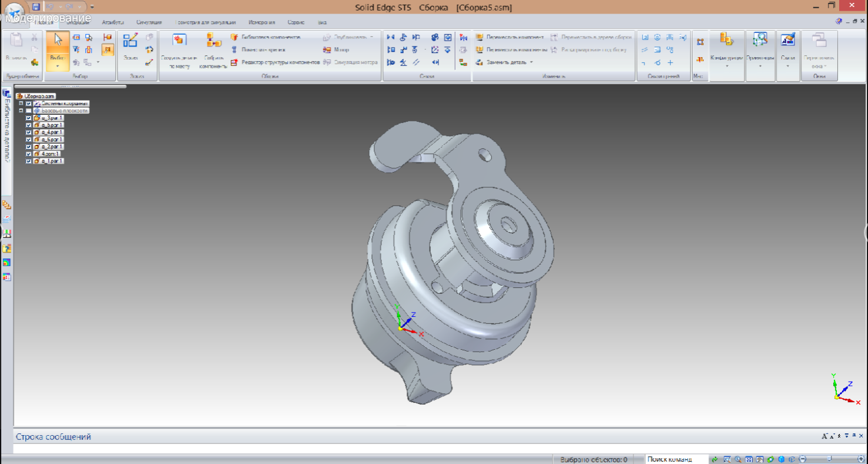Viewport: 868px width, 464px height.
Task: Click Переместить компонент button
Action: tap(510, 37)
